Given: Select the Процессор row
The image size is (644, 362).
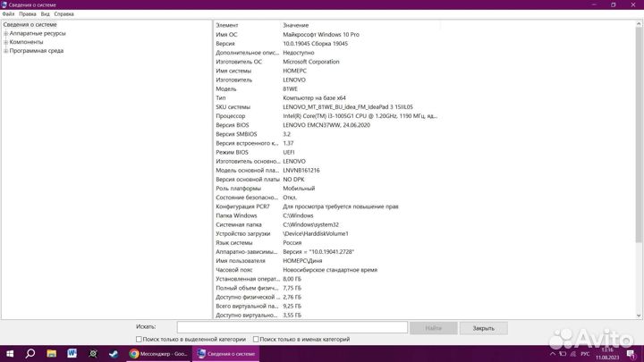Looking at the screenshot, I should [x=326, y=116].
